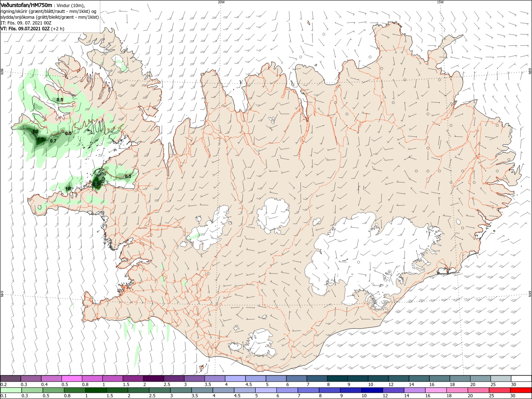The height and width of the screenshot is (399, 532).
Task: Click the round white Hofsjökull glacier in central Iceland
Action: click(x=273, y=215)
